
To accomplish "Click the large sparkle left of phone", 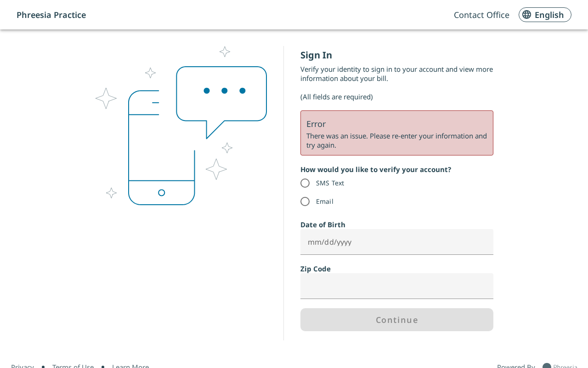I will [x=106, y=98].
